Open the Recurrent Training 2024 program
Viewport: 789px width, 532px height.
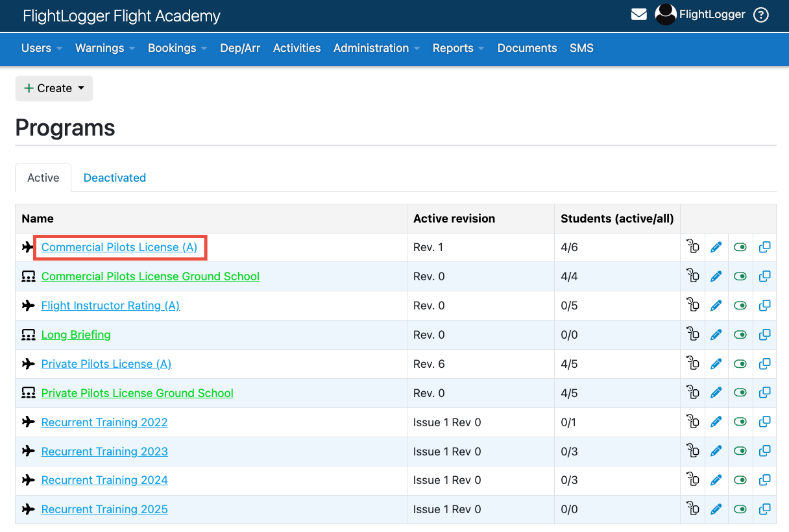point(104,480)
